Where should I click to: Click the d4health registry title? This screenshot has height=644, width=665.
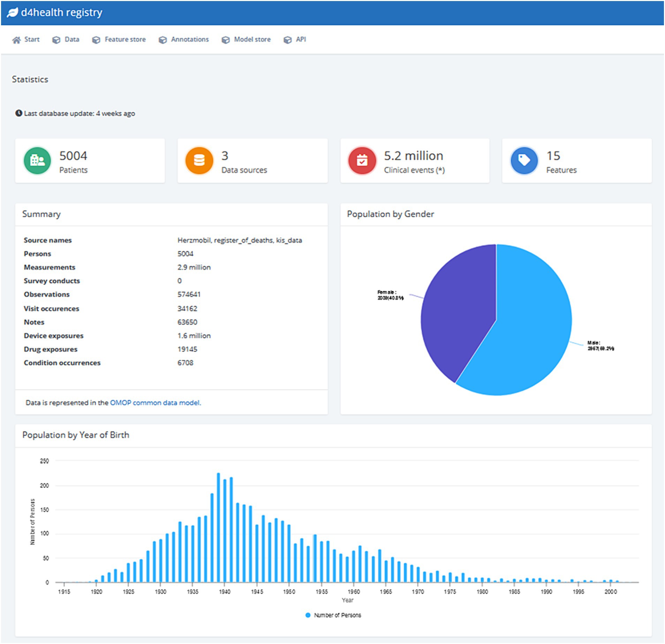62,13
